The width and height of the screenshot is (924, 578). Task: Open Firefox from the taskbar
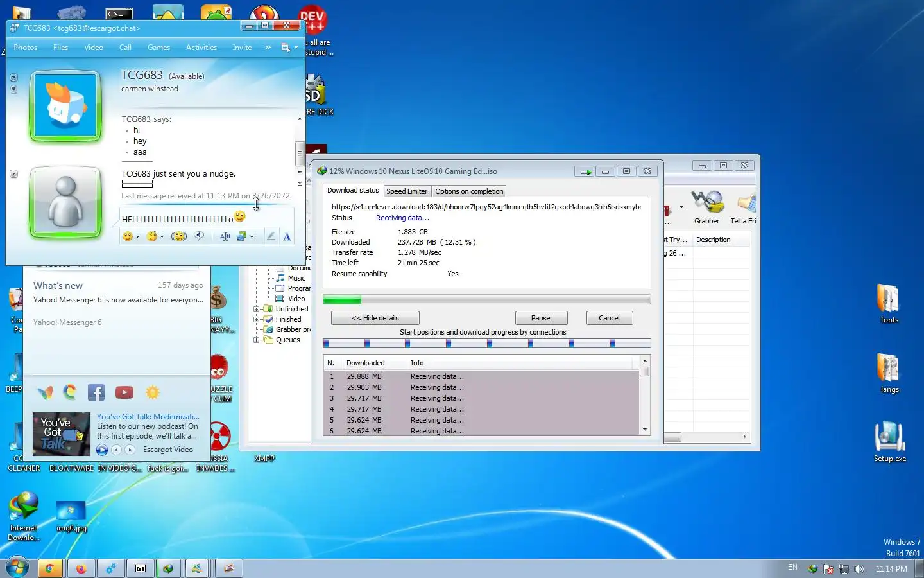point(81,568)
